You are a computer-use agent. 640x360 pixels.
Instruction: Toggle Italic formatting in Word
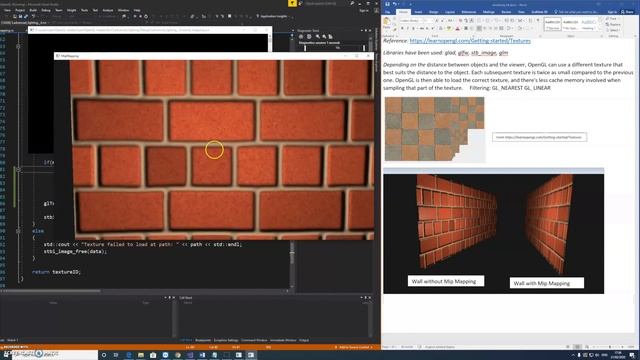[407, 28]
